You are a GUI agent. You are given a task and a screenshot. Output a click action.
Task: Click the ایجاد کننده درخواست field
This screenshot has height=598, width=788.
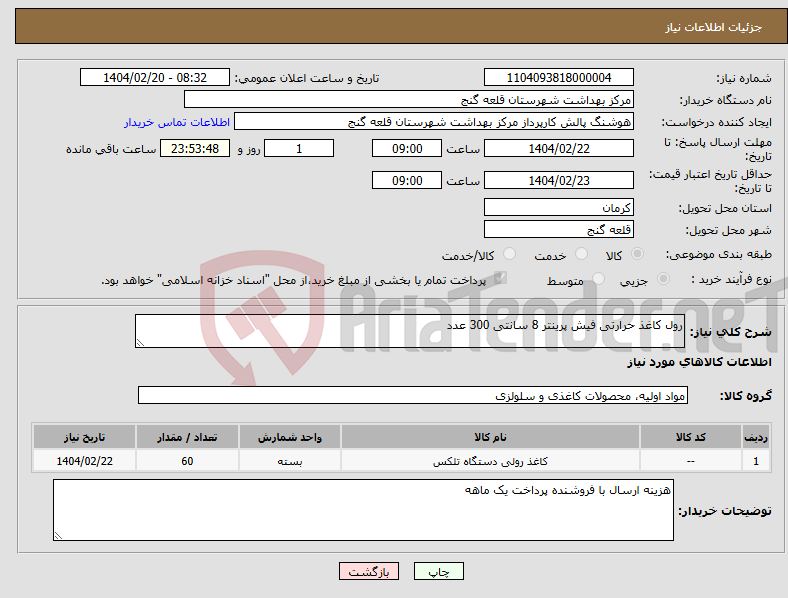pos(434,122)
